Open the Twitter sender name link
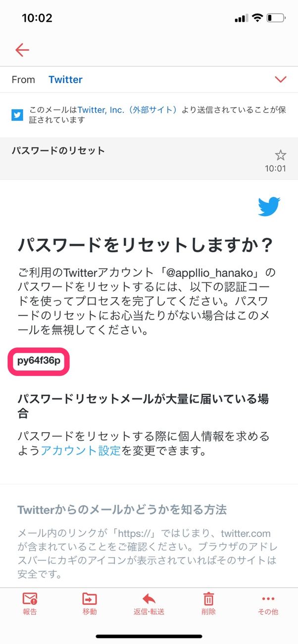Image resolution: width=298 pixels, height=644 pixels. click(x=65, y=79)
